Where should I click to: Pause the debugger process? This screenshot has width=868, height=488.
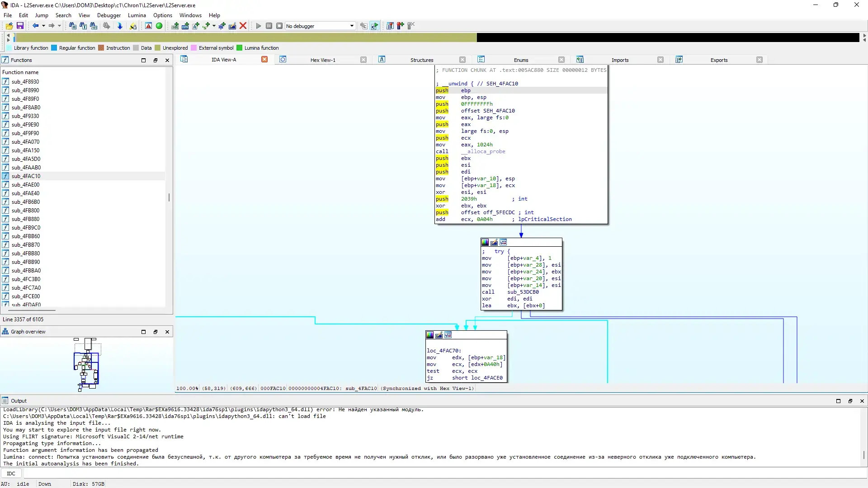tap(269, 26)
